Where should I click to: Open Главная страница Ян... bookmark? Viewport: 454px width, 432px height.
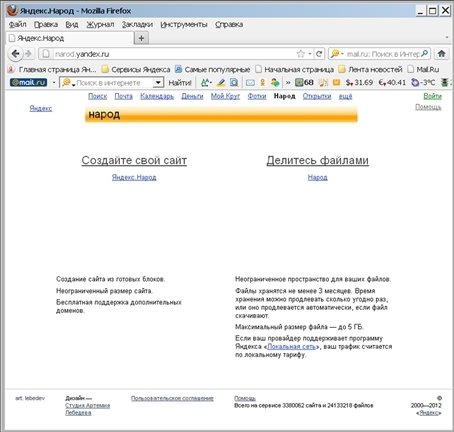(53, 69)
